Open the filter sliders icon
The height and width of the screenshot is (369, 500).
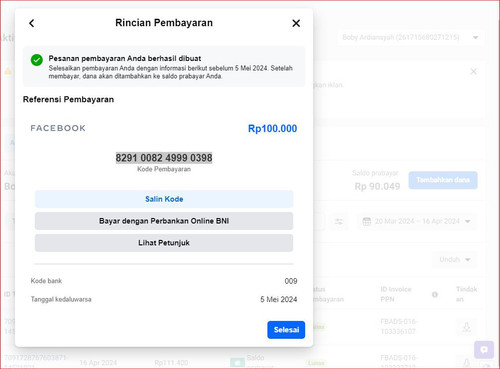tap(339, 221)
